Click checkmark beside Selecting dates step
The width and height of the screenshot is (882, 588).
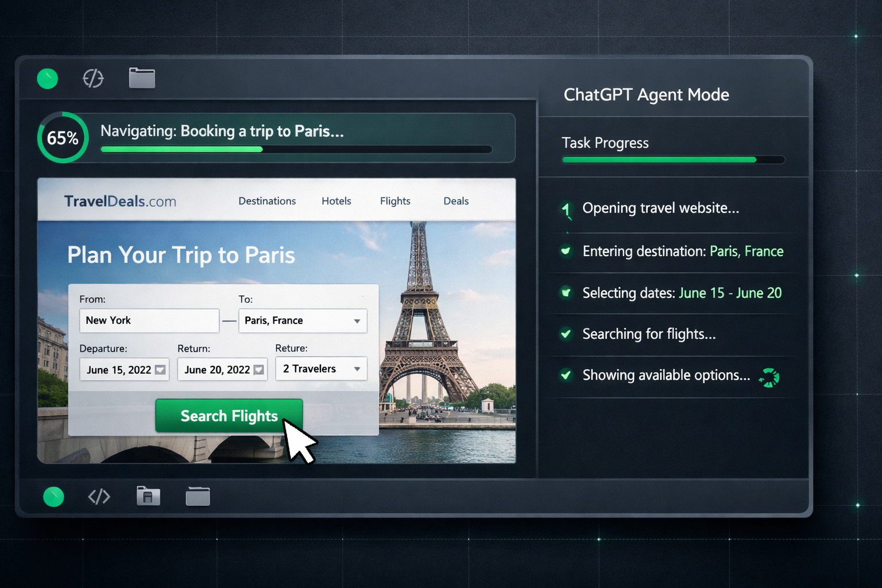[x=566, y=293]
